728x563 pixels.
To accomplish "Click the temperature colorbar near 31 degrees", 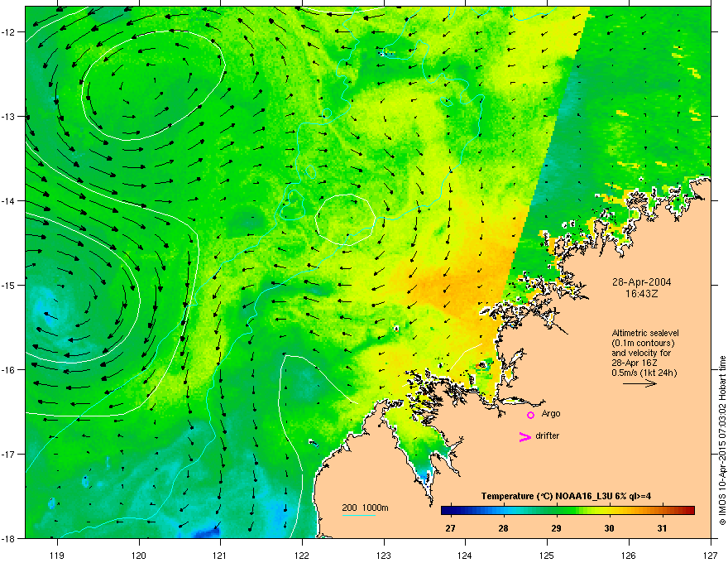I will (x=662, y=511).
